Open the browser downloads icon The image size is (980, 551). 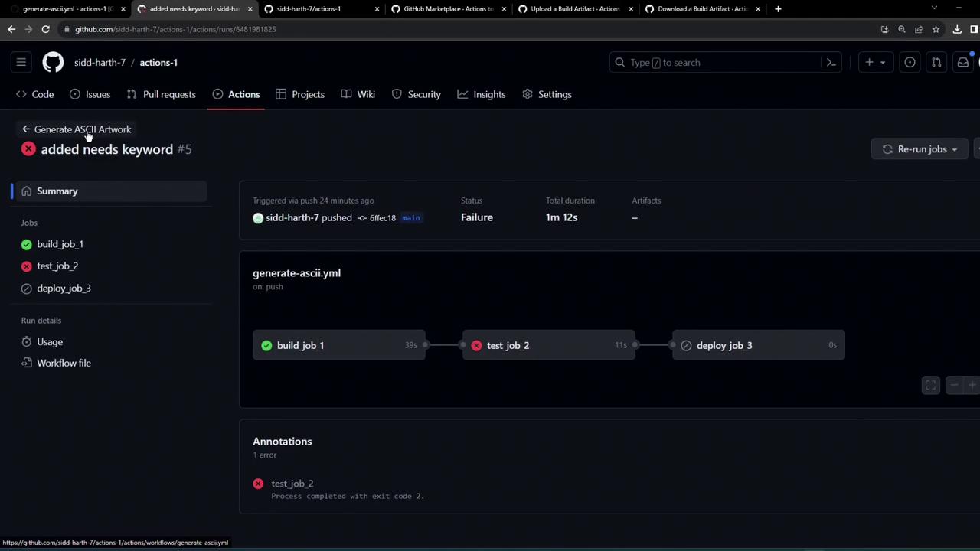coord(957,29)
